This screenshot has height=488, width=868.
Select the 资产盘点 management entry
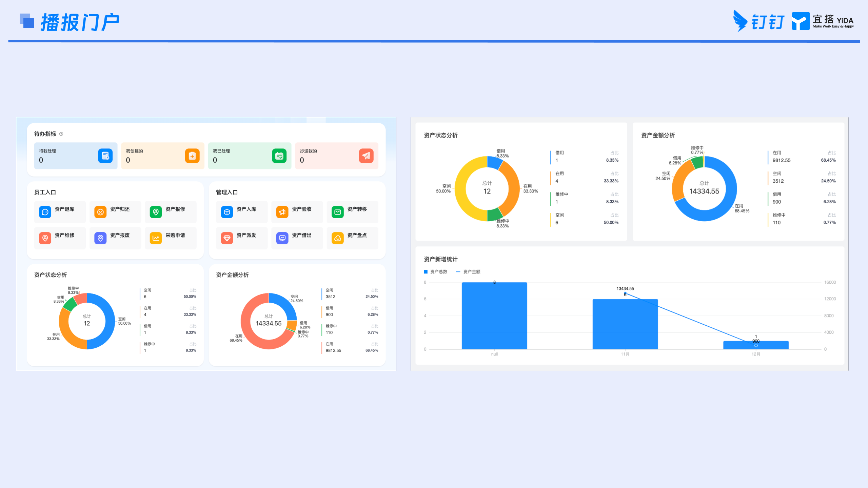(352, 238)
